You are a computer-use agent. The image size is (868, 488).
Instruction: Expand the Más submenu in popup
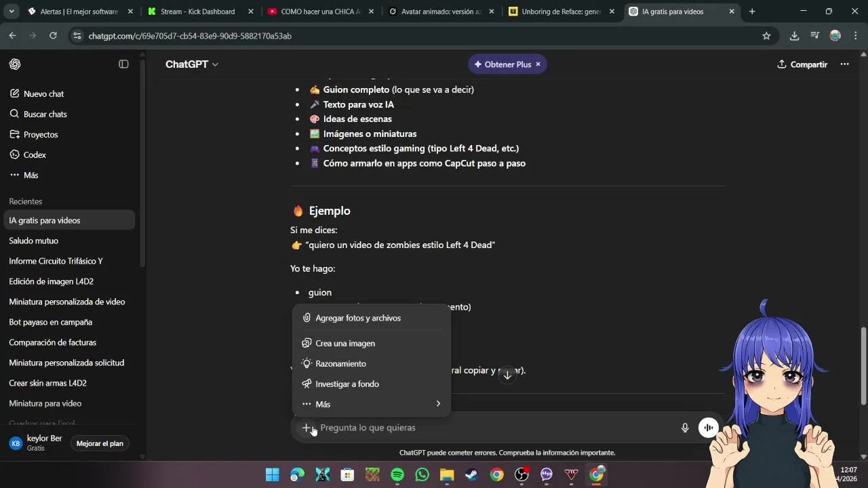[x=372, y=404]
